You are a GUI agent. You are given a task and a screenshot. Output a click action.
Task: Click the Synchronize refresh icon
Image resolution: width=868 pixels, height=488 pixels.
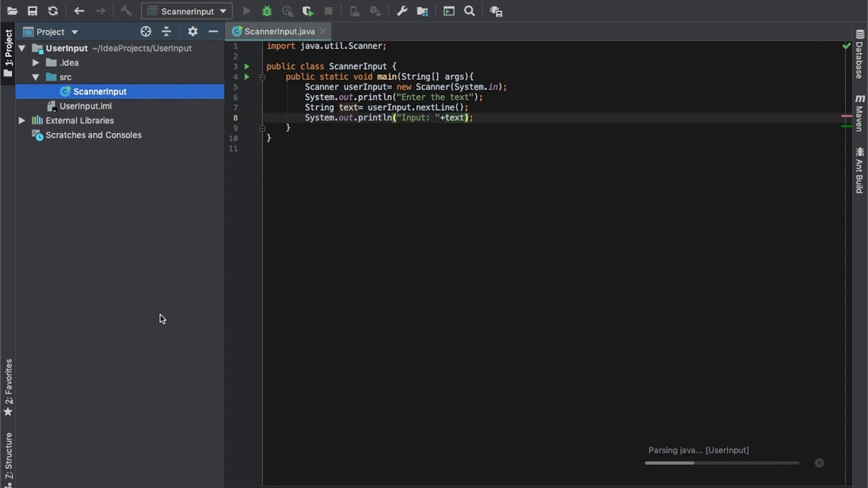click(53, 11)
